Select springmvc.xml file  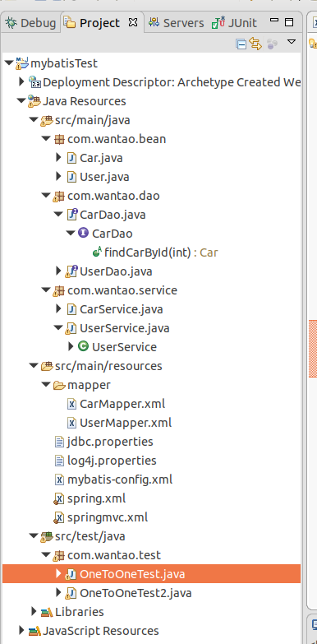(x=108, y=517)
